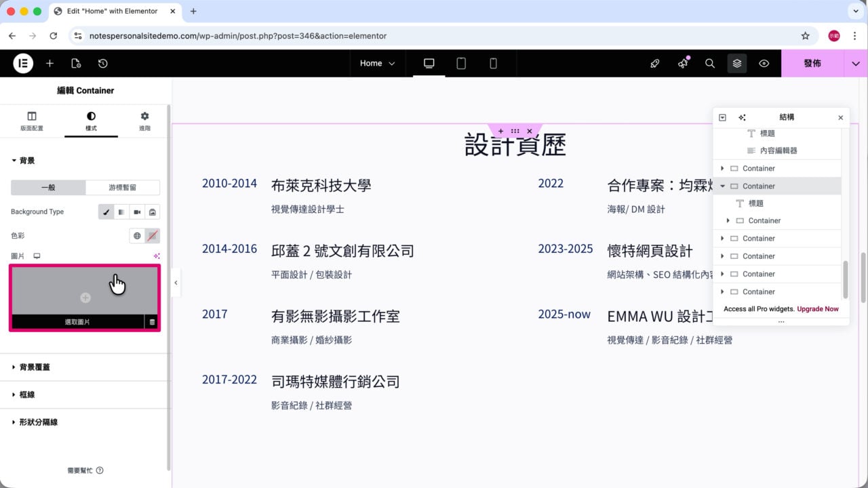Switch to desktop responsive view
The image size is (868, 488).
pos(429,63)
